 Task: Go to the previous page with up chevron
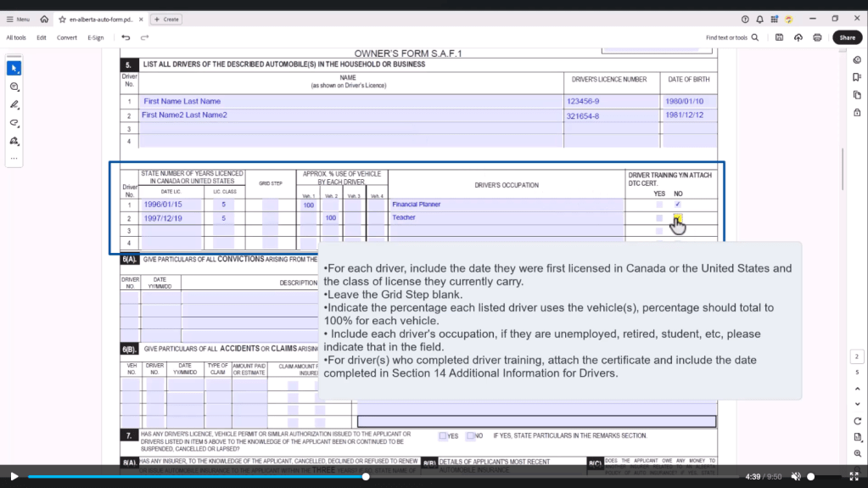click(858, 388)
